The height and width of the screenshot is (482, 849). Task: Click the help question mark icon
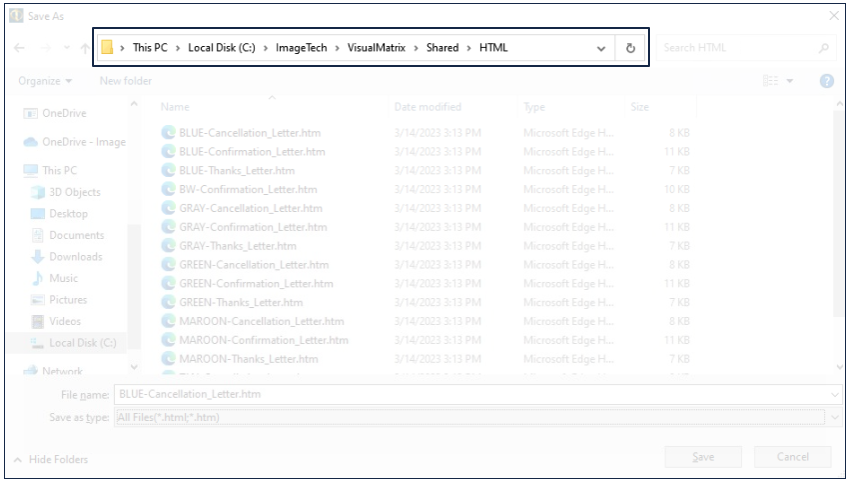(826, 81)
